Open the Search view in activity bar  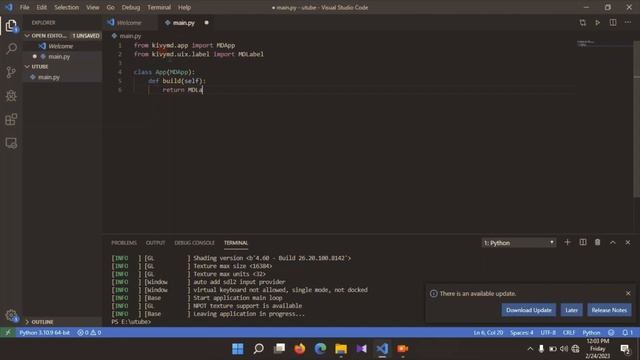tap(11, 49)
